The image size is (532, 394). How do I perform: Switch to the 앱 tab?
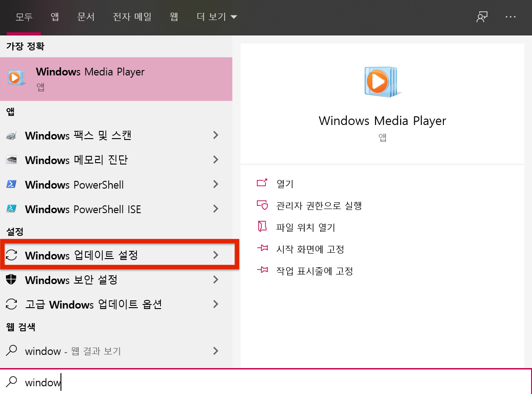point(55,17)
